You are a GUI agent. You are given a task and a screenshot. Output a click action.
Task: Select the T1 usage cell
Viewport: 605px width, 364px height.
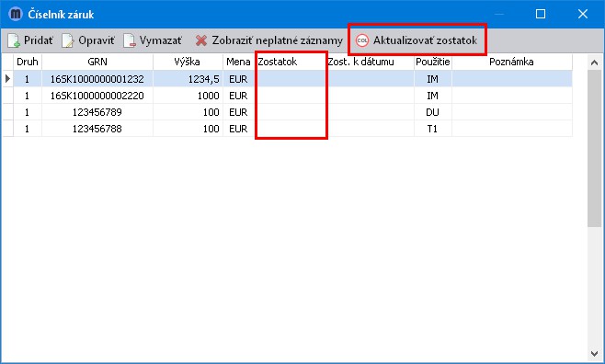(432, 129)
